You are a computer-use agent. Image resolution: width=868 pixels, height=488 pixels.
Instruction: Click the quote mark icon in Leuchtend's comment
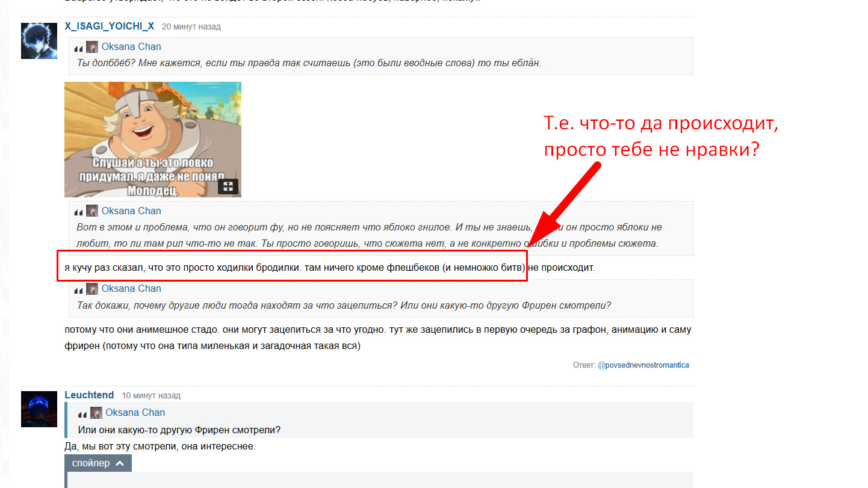point(82,413)
